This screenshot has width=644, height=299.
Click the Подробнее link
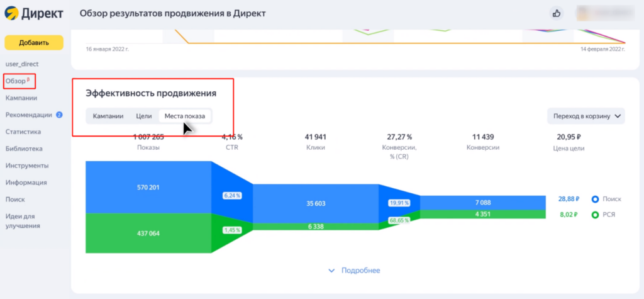[x=360, y=271]
